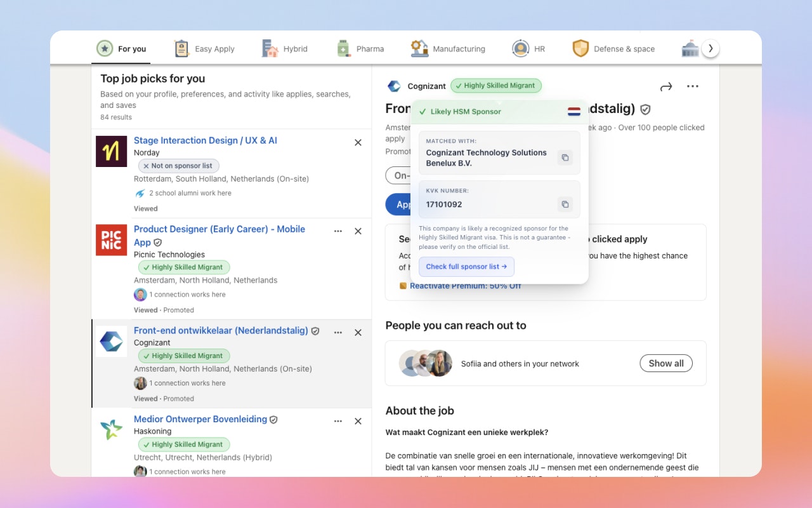Open the three-dot menu on Picnic Technologies job
Viewport: 812px width, 508px height.
[x=338, y=231]
